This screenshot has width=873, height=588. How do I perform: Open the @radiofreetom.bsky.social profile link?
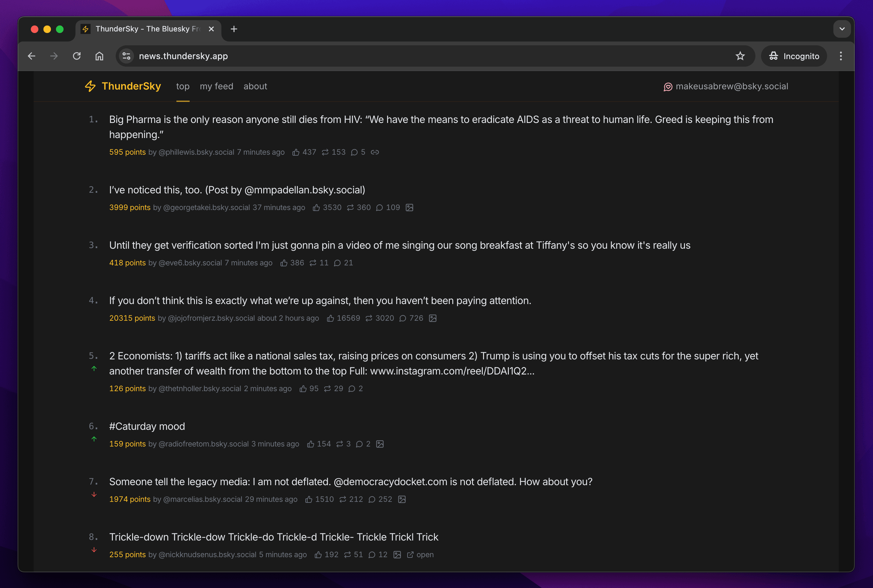coord(203,444)
